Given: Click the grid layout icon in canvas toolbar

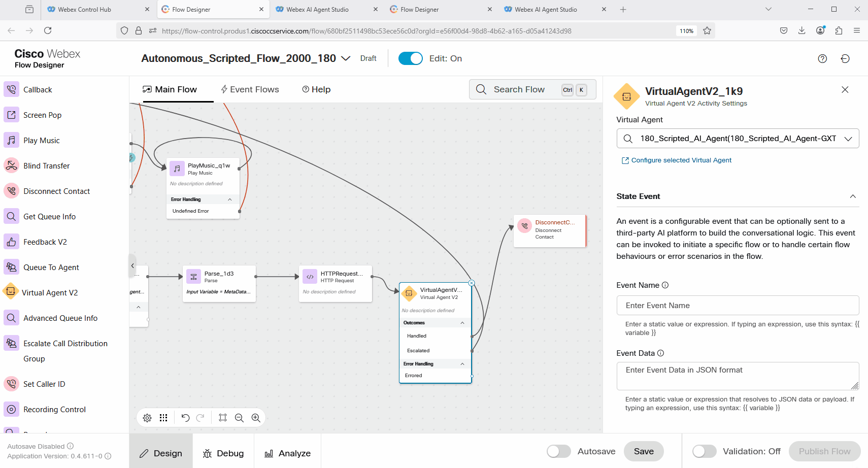Looking at the screenshot, I should (x=163, y=418).
